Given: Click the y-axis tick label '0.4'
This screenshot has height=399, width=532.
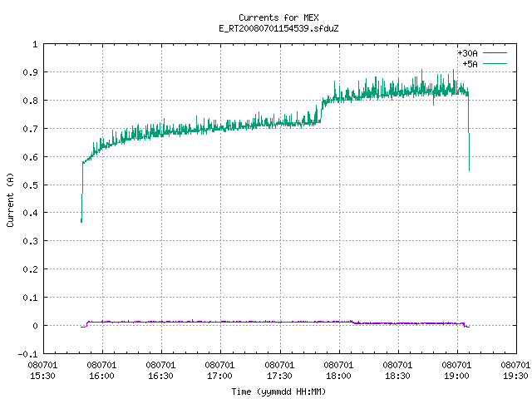Looking at the screenshot, I should pyautogui.click(x=30, y=213).
